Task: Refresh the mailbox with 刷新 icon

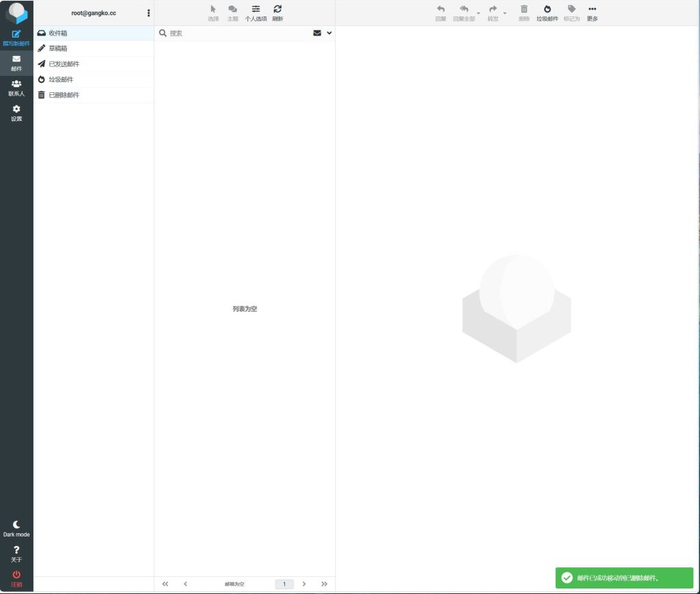Action: (277, 12)
